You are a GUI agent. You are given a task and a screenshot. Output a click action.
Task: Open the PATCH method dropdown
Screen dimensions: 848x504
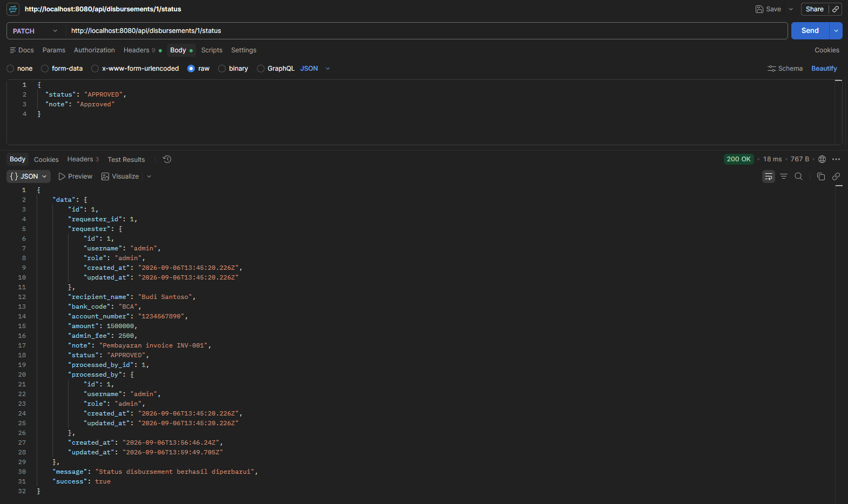[36, 31]
